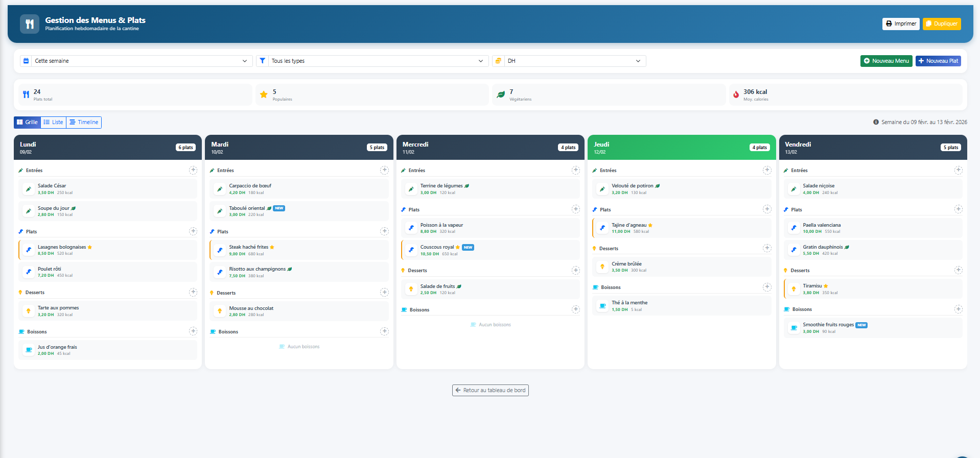This screenshot has width=980, height=458.
Task: Switch to Timeline view
Action: [84, 123]
